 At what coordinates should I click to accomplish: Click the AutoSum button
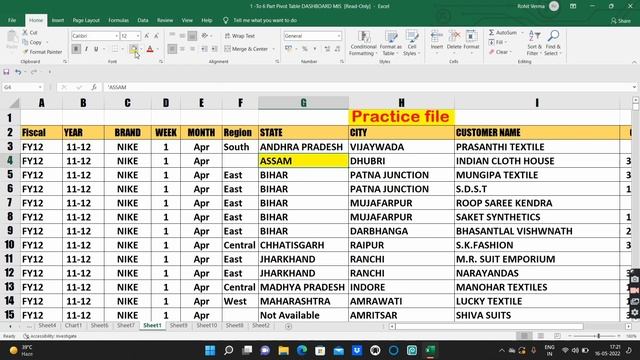click(x=503, y=32)
